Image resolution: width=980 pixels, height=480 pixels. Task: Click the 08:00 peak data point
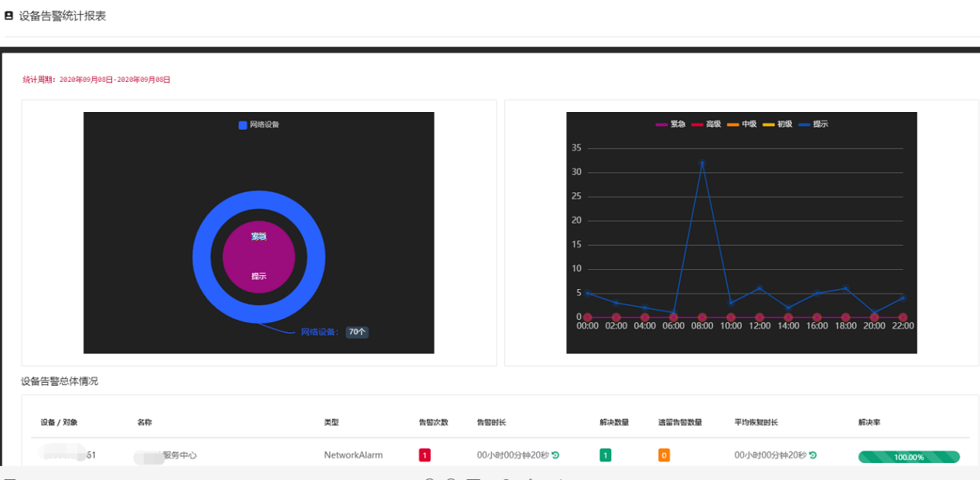702,163
